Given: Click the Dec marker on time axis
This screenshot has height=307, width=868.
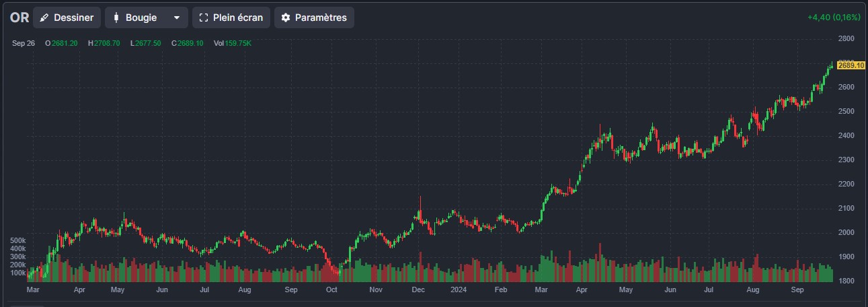Looking at the screenshot, I should click(x=418, y=290).
